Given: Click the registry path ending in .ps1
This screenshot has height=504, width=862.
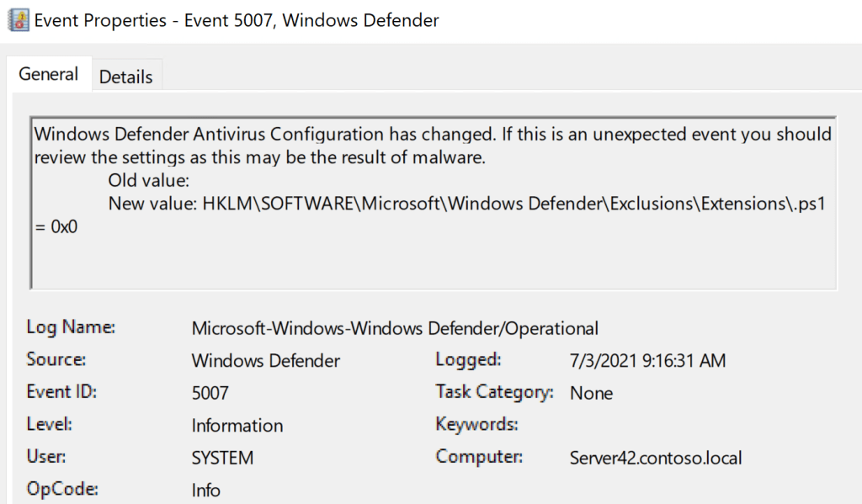Looking at the screenshot, I should pos(513,204).
